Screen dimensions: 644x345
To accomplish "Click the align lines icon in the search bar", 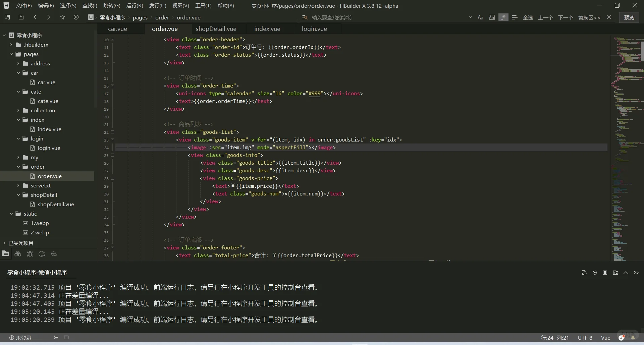I will click(x=515, y=17).
